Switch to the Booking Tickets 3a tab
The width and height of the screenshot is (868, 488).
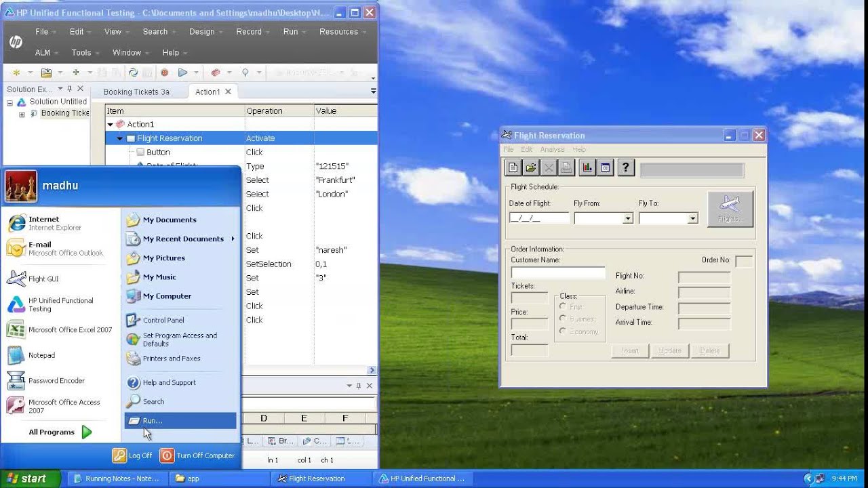click(136, 92)
